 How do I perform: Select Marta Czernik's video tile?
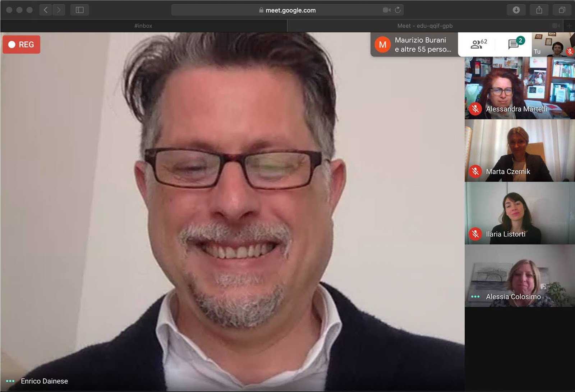[520, 151]
